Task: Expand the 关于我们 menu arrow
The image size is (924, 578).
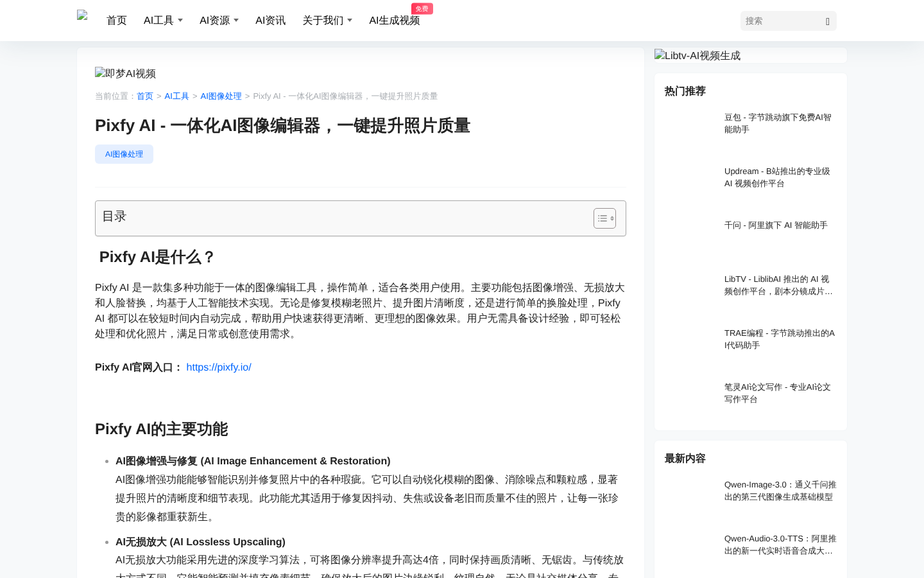Action: point(350,21)
